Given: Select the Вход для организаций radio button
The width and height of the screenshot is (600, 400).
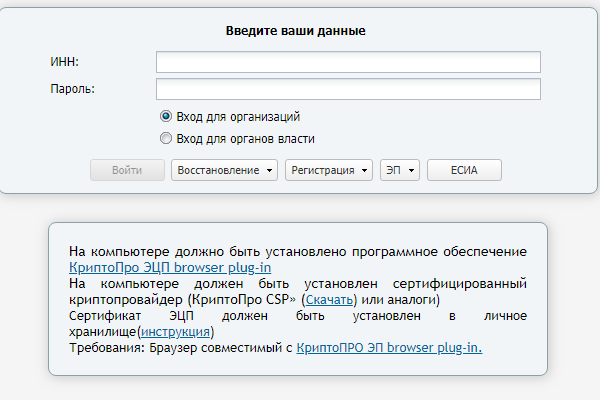Looking at the screenshot, I should click(x=166, y=116).
